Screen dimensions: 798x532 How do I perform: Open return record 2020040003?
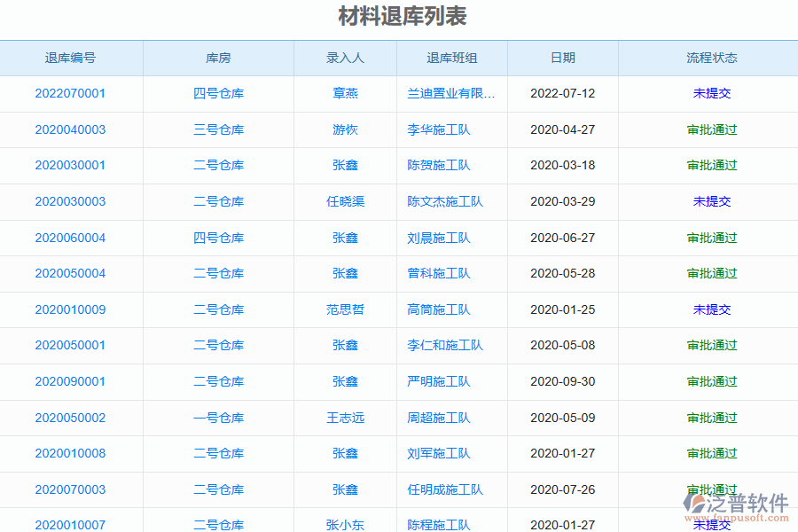[72, 129]
